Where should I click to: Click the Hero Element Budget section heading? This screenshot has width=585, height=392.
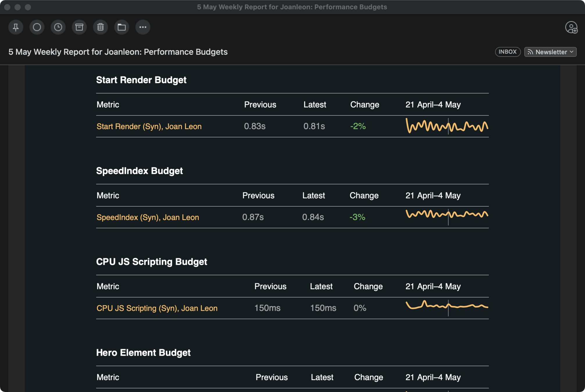(143, 353)
